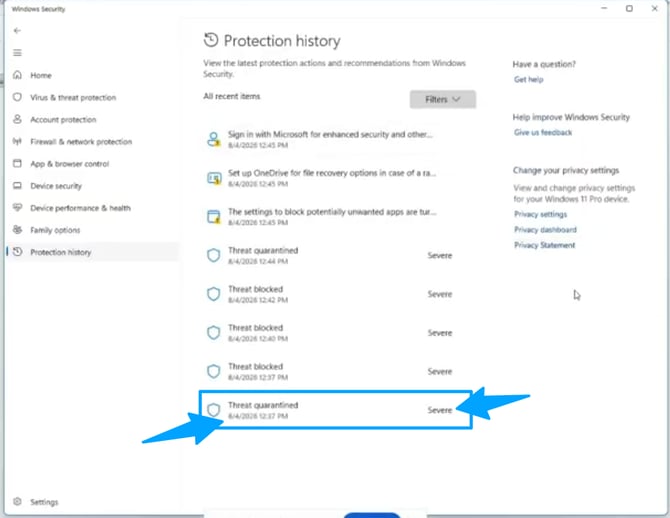Click the All recent items label
Viewport: 670px width, 518px height.
click(x=232, y=96)
